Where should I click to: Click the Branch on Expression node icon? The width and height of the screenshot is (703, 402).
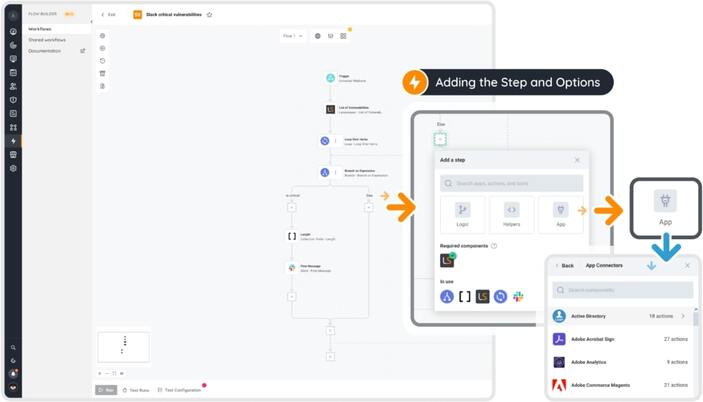pos(325,172)
